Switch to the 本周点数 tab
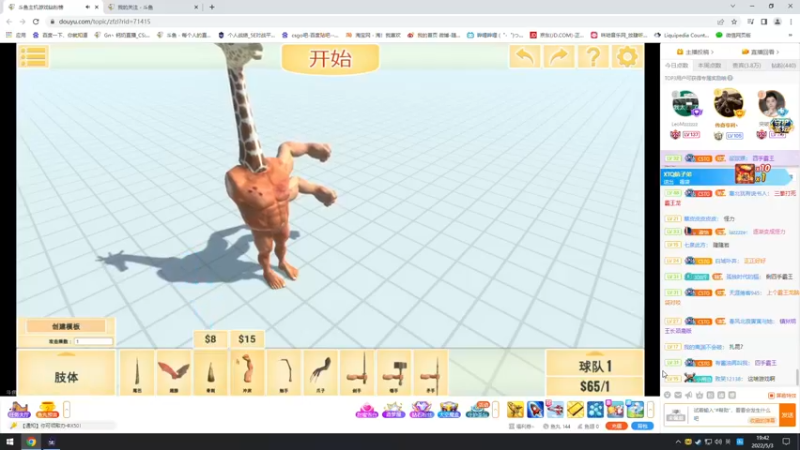The height and width of the screenshot is (450, 800). [710, 66]
